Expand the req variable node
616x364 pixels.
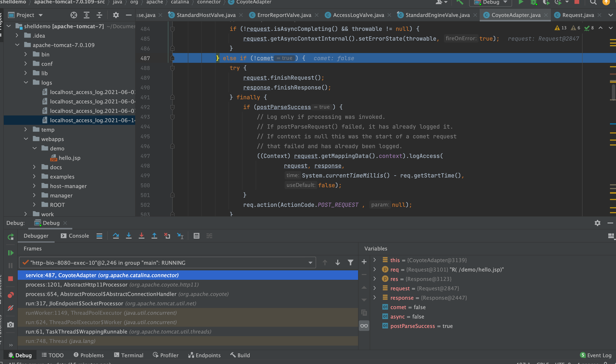click(x=375, y=269)
